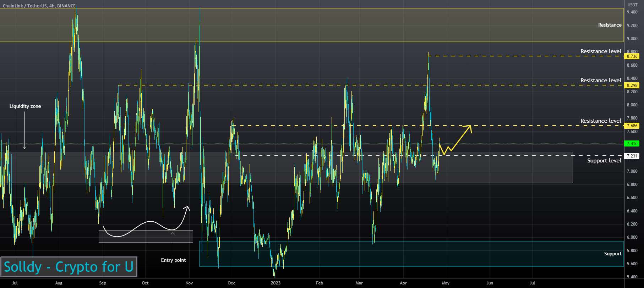The width and height of the screenshot is (644, 288).
Task: Click 6.800 on the price axis
Action: click(632, 184)
